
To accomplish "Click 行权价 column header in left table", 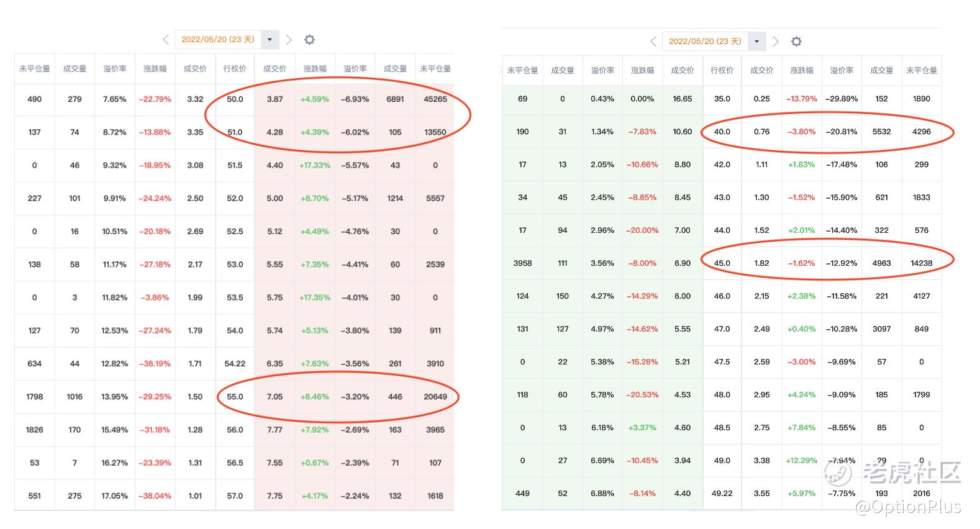I will [x=235, y=69].
